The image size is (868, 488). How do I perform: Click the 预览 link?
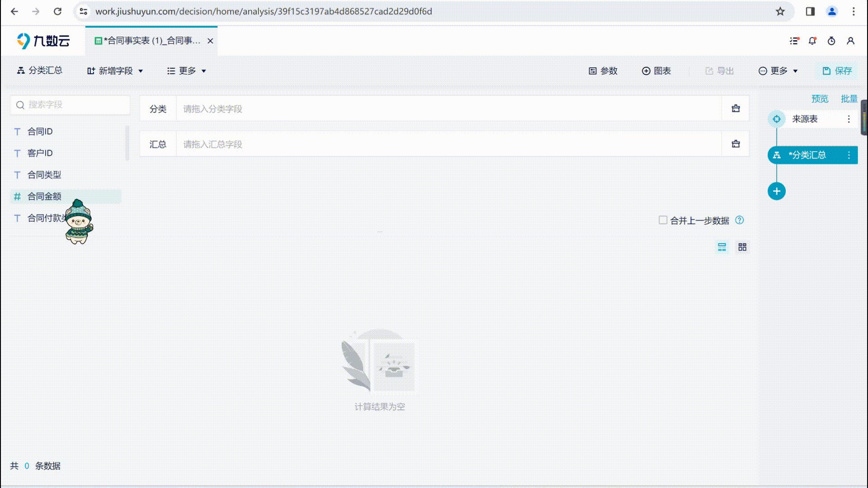820,99
